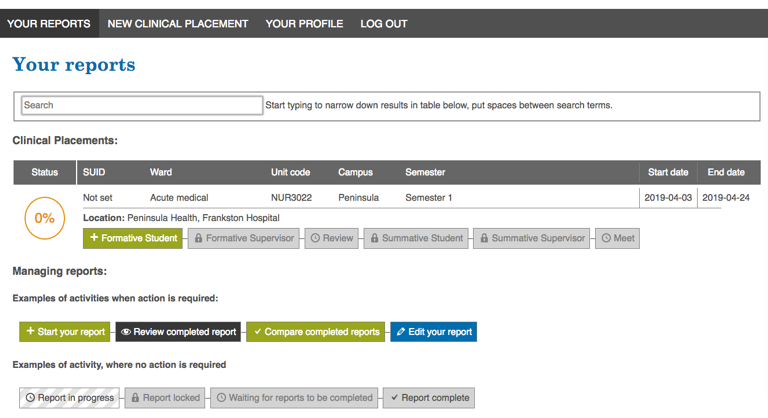Viewport: 768px width, 418px height.
Task: Click the Compare completed reports checkmark button
Action: point(315,332)
